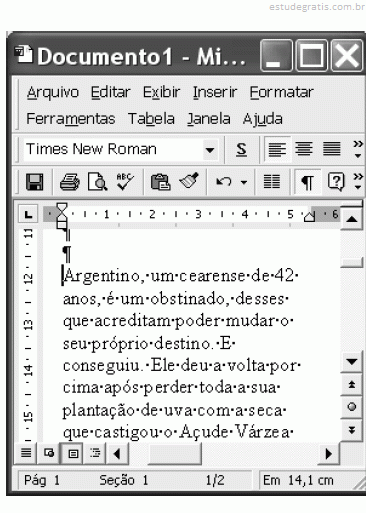Expand the standard toolbar options chevron
Screen dimensions: 366x513
[x=358, y=182]
